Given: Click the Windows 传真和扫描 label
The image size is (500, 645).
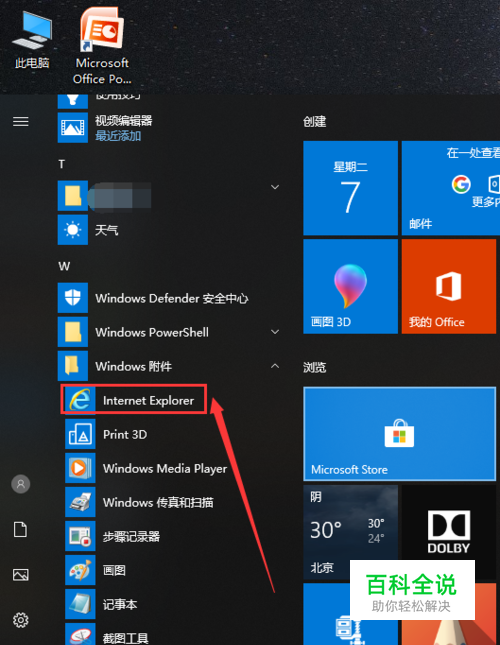Looking at the screenshot, I should (158, 502).
